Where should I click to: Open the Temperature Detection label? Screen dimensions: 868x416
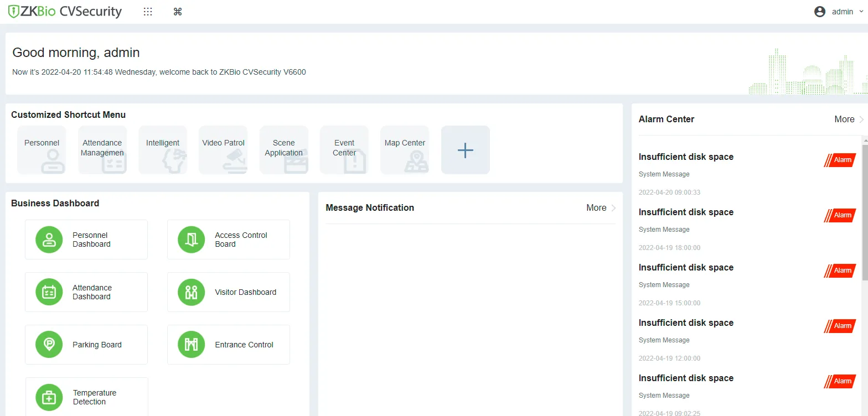pos(95,397)
